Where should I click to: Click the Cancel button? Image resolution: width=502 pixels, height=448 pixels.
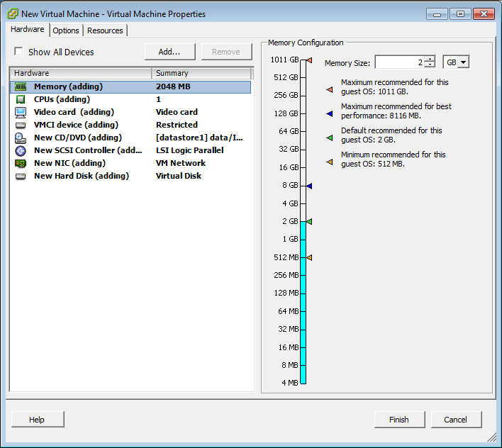[x=456, y=420]
